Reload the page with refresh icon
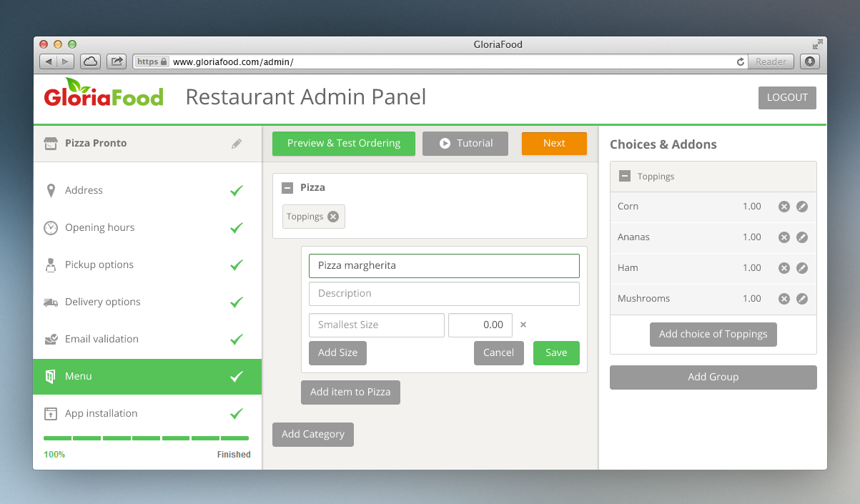The width and height of the screenshot is (860, 504). (x=741, y=62)
